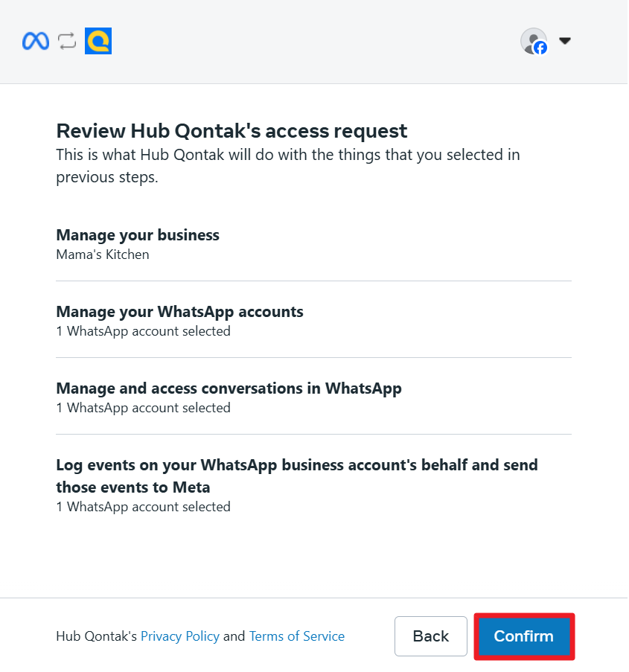Go back using the Back button

(x=430, y=636)
